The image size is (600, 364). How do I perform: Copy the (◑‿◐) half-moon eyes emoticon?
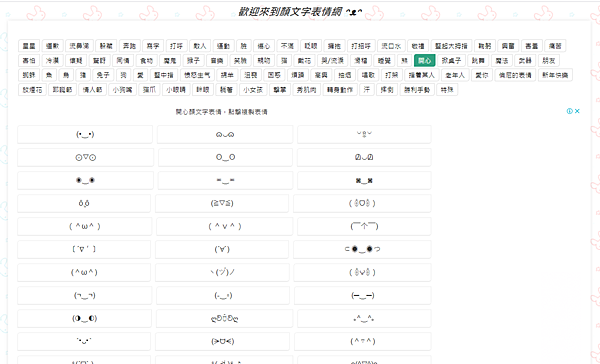tap(85, 318)
